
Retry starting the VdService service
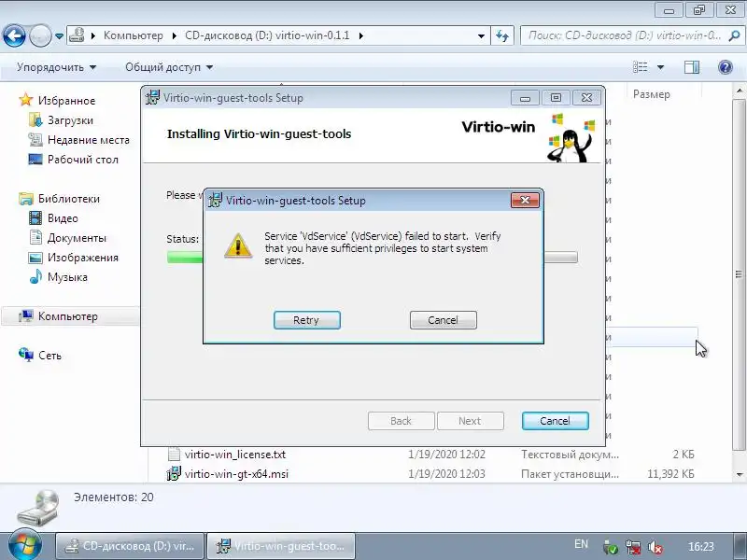pos(307,320)
